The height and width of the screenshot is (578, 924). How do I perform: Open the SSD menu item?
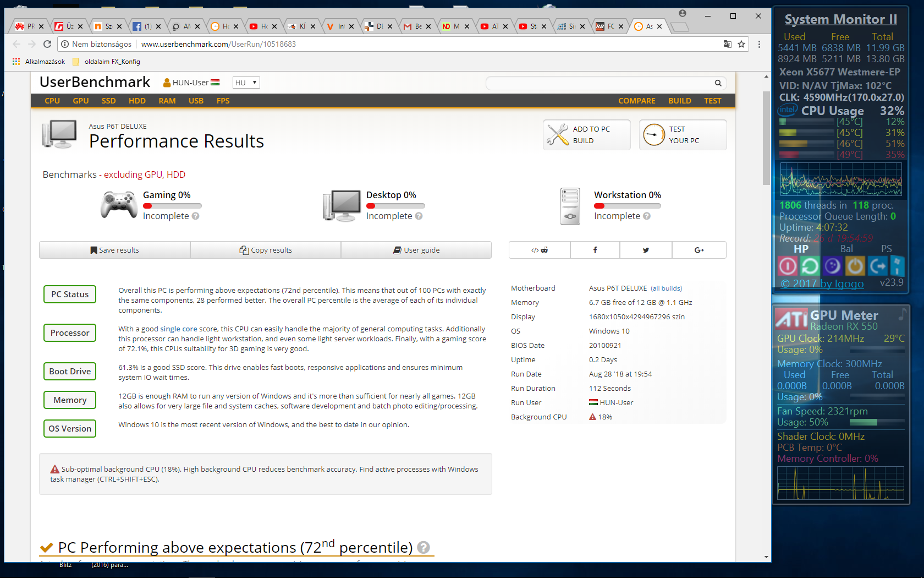109,101
